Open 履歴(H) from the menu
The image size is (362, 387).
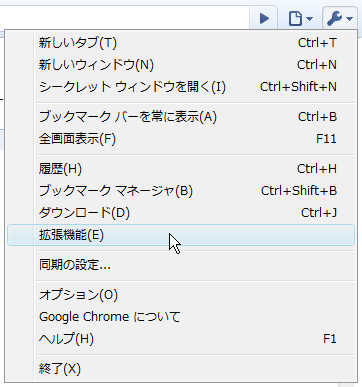(181, 169)
